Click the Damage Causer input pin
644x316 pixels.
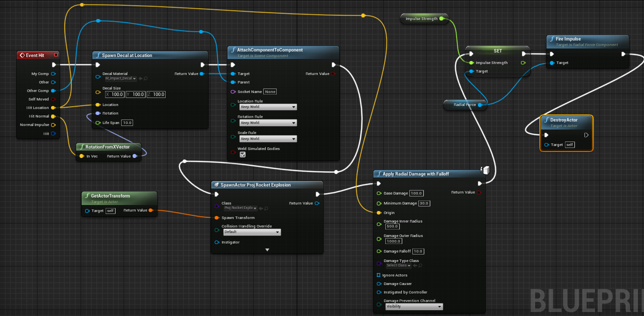[x=379, y=283]
